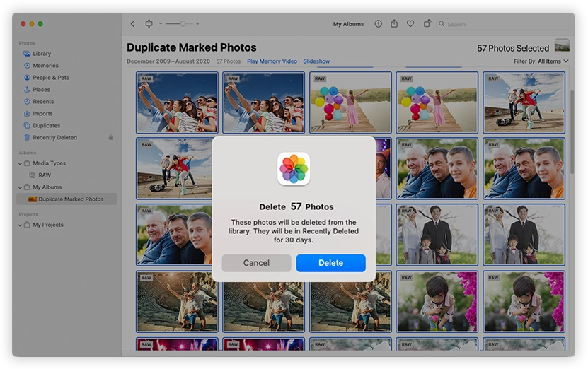Collapse the My Albums chevron
Viewport: 588px width, 369px height.
(x=20, y=187)
